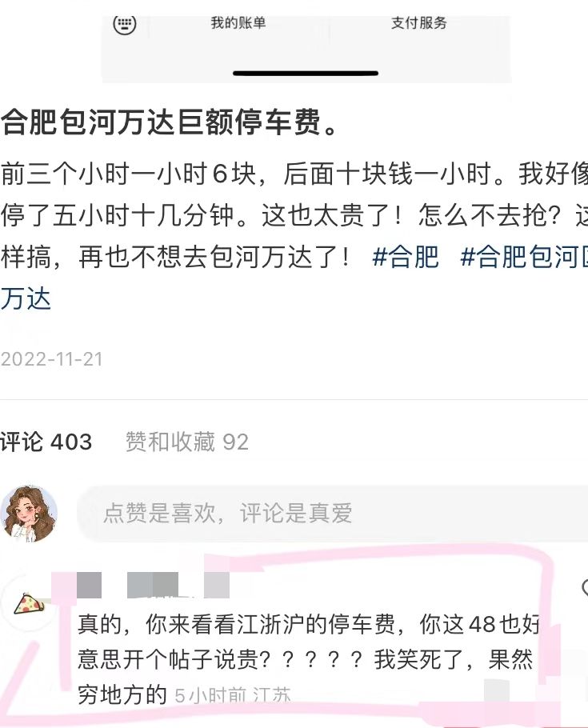Open the #合肥 hashtag link
The image size is (588, 728).
406,256
